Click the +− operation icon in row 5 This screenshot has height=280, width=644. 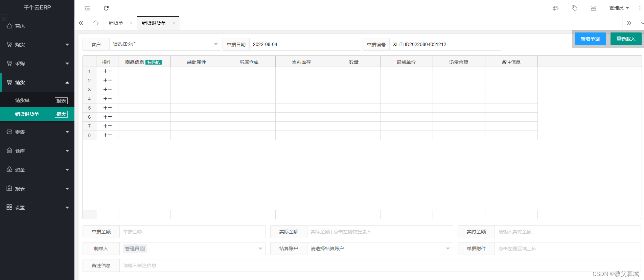click(108, 108)
